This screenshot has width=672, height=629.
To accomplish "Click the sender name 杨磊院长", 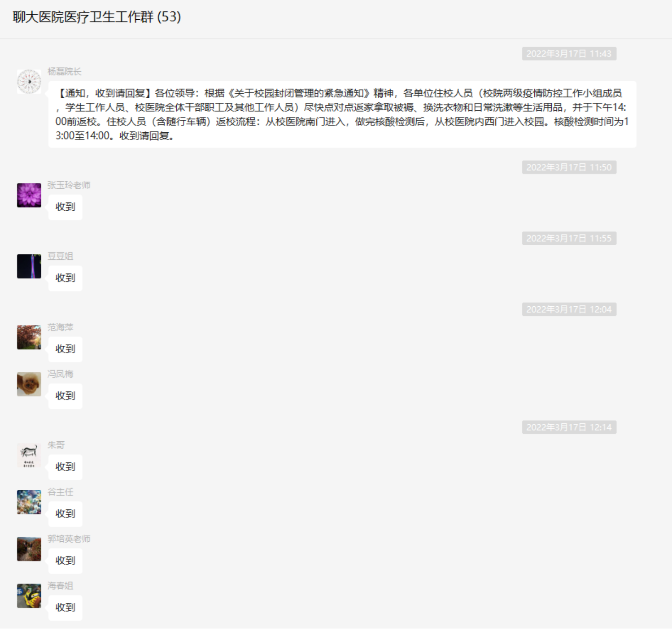I will click(64, 72).
